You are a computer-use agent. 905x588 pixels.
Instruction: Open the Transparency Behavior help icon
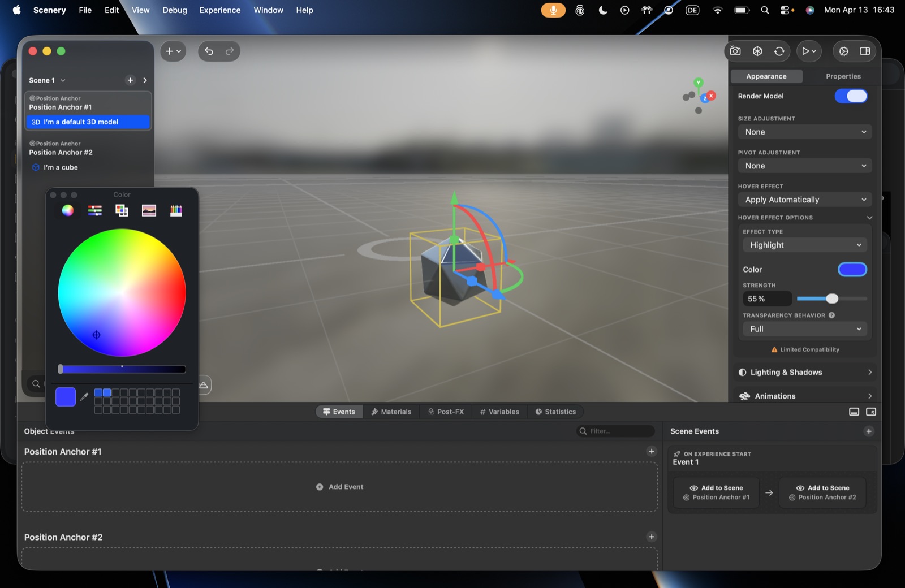point(831,315)
